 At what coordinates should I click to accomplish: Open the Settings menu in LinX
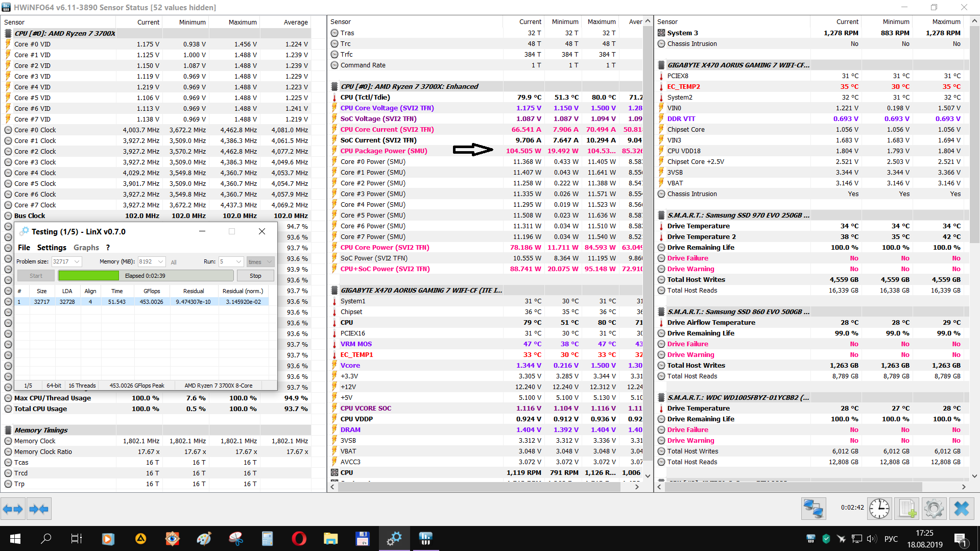52,248
